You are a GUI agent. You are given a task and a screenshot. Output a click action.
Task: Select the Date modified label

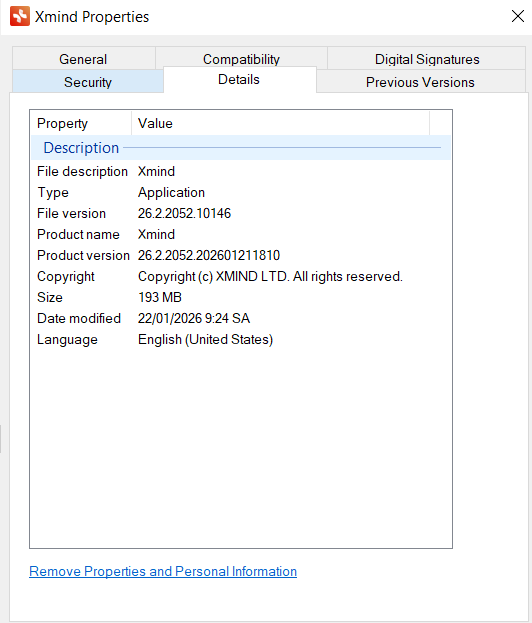pyautogui.click(x=79, y=318)
